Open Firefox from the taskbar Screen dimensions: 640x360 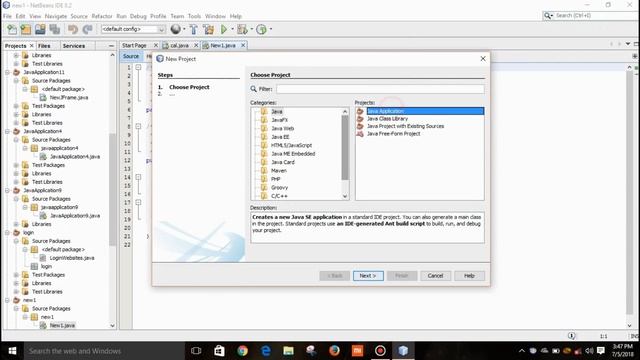pyautogui.click(x=334, y=351)
